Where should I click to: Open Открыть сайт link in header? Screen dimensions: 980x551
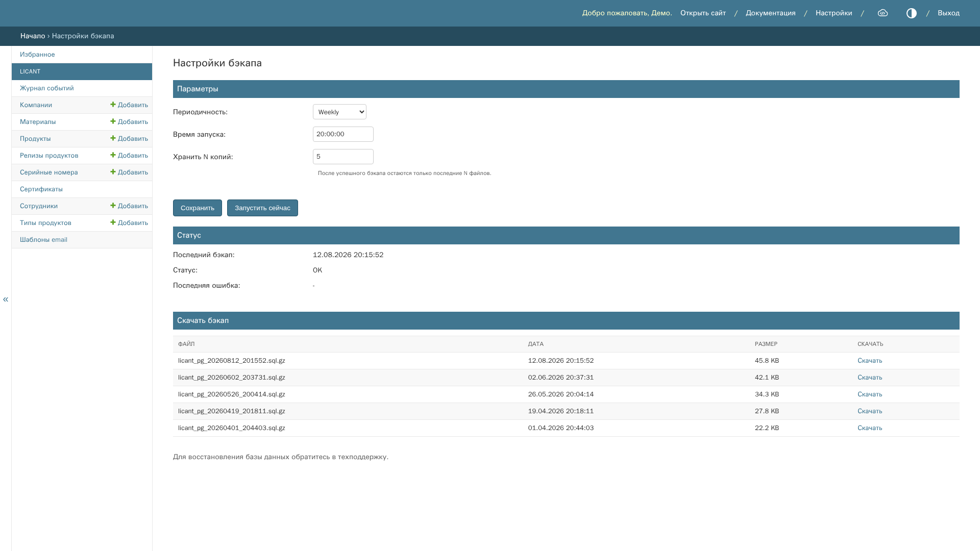[703, 13]
